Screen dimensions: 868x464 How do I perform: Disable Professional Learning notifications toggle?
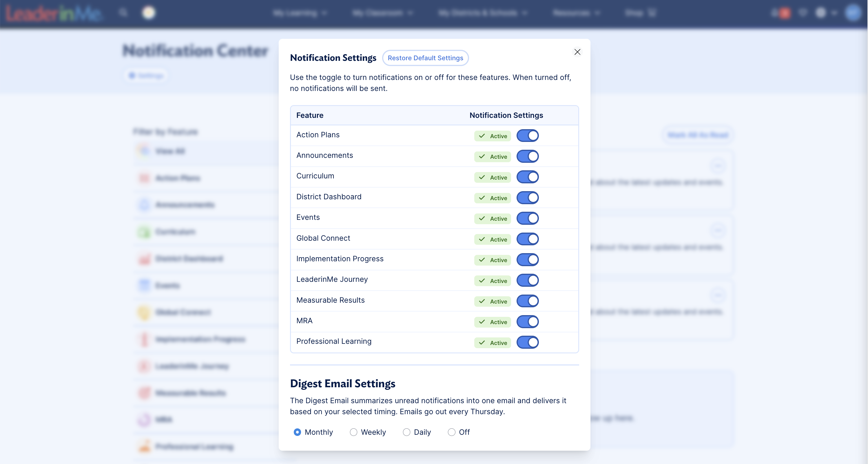point(528,342)
